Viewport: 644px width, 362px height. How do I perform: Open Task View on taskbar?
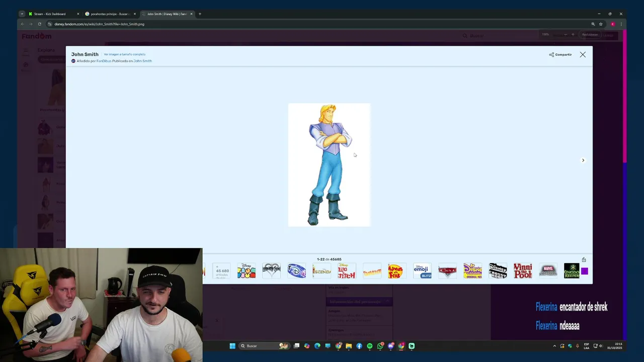click(x=296, y=346)
